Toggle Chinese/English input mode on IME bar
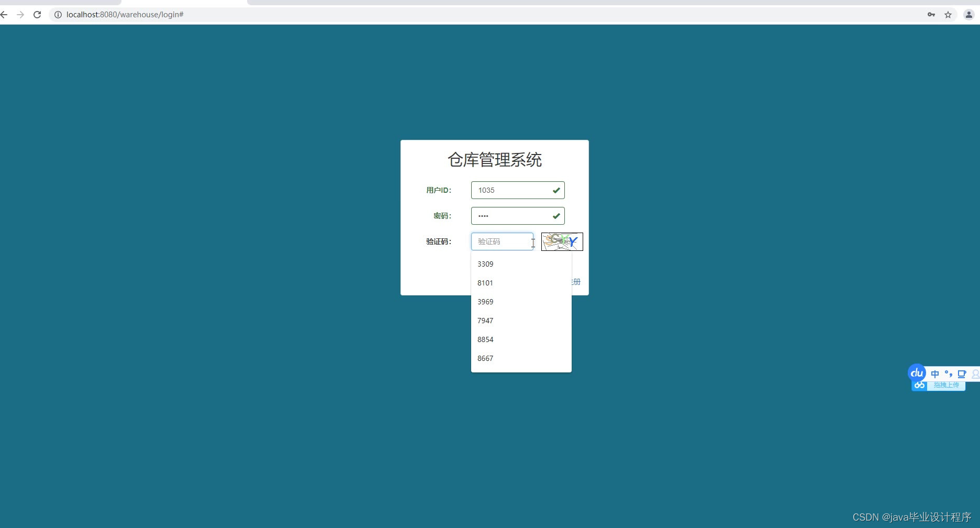 936,373
